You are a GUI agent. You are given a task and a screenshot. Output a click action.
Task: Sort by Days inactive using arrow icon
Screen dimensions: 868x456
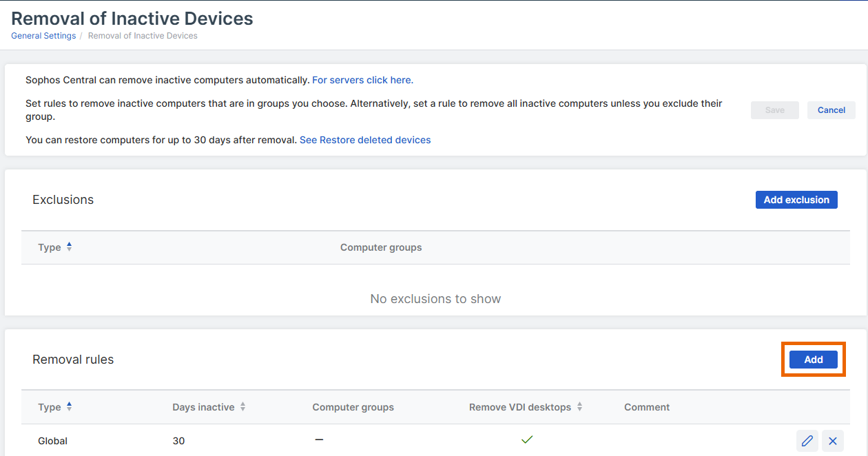(x=242, y=407)
